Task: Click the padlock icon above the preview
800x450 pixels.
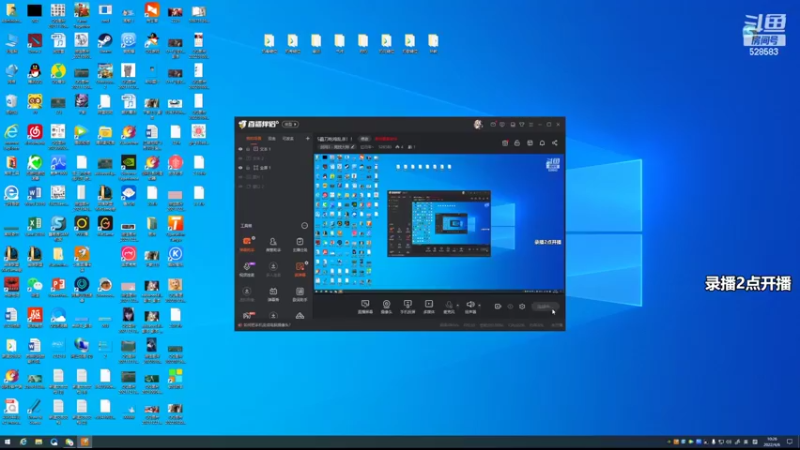Action: (517, 143)
